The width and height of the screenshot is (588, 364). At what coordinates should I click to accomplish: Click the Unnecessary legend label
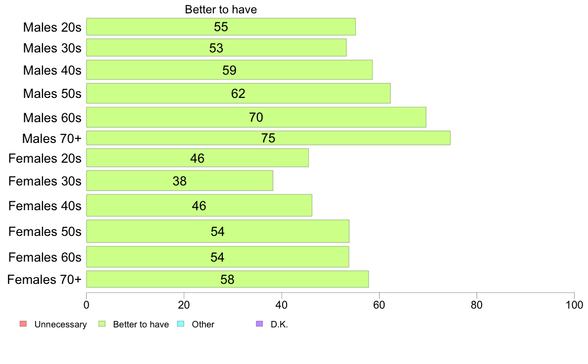(x=60, y=324)
